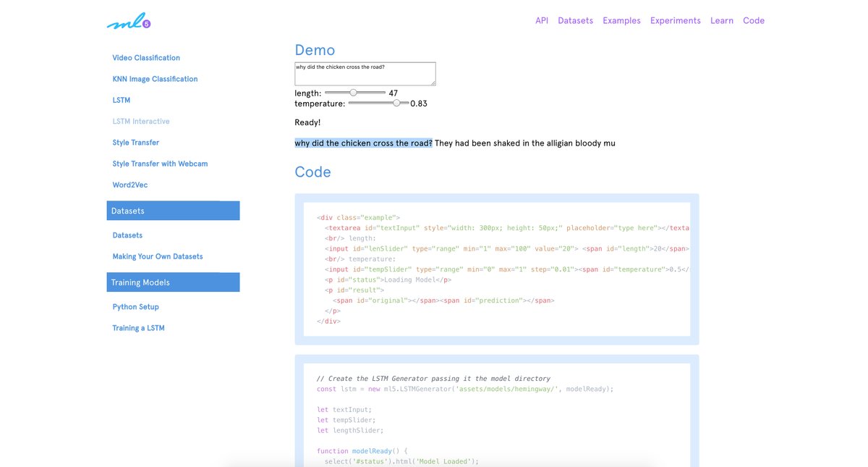Open Video Classification sidebar link

point(146,58)
